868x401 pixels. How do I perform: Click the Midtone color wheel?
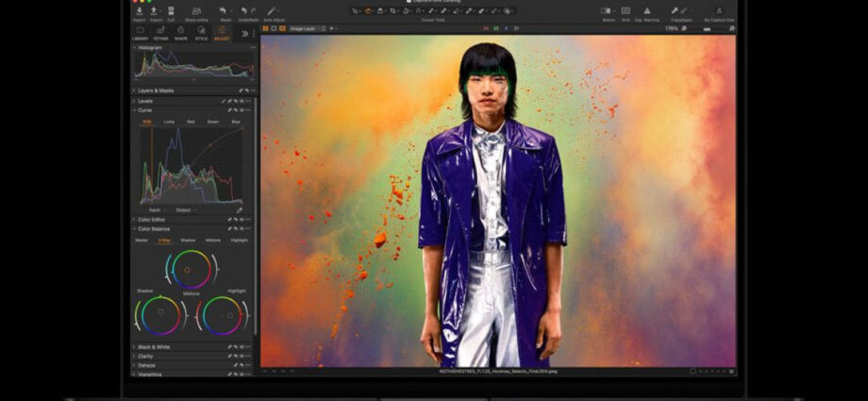click(191, 269)
